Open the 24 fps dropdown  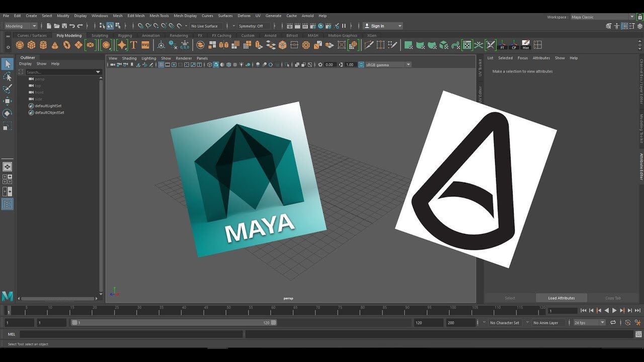(x=589, y=323)
